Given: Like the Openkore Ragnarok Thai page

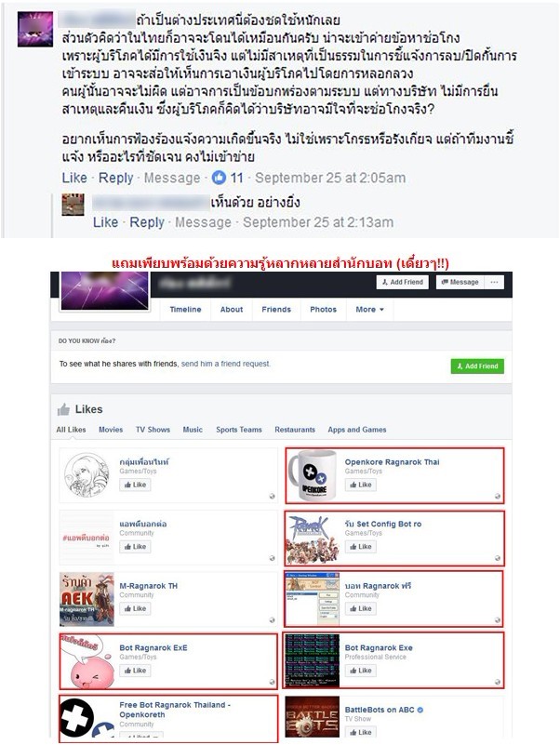Looking at the screenshot, I should (360, 485).
